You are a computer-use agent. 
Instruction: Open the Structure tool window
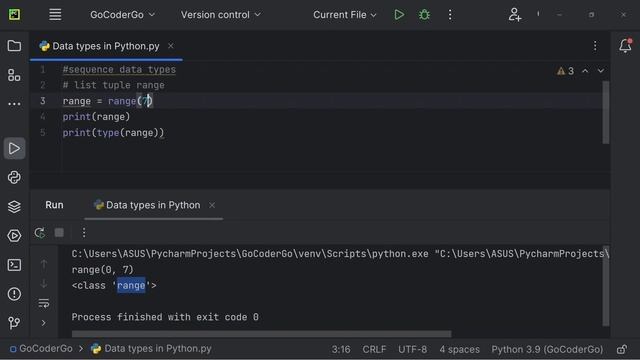pyautogui.click(x=14, y=75)
